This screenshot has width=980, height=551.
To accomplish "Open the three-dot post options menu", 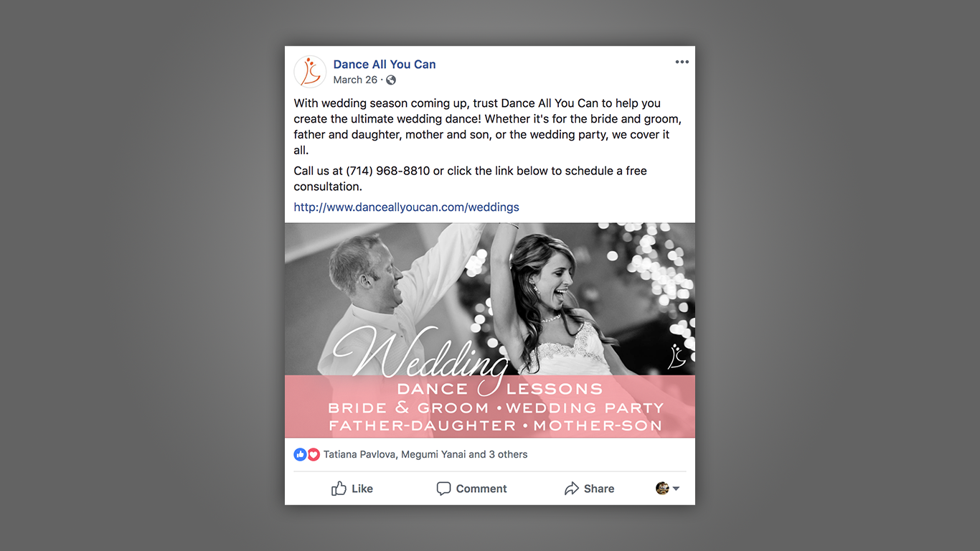I will [x=682, y=62].
